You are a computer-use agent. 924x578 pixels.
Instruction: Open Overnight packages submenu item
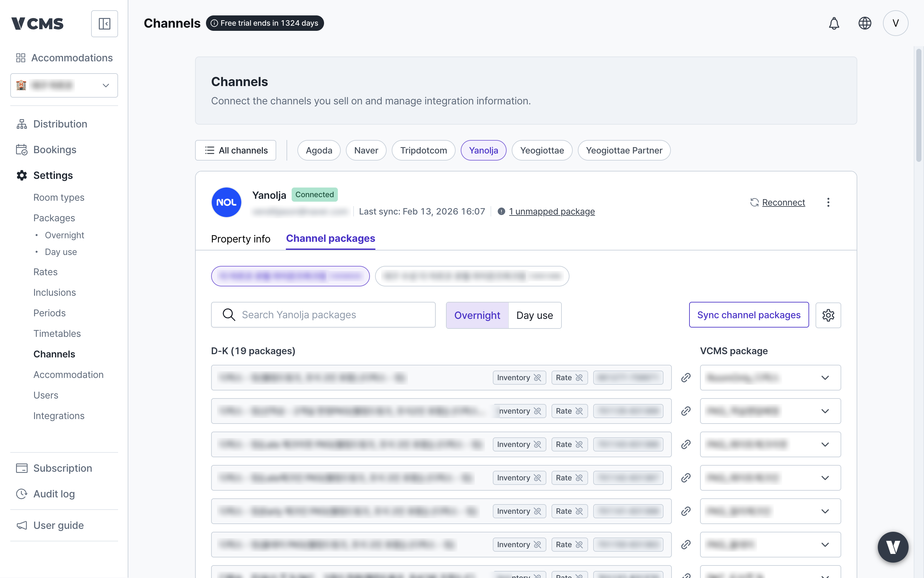point(64,235)
